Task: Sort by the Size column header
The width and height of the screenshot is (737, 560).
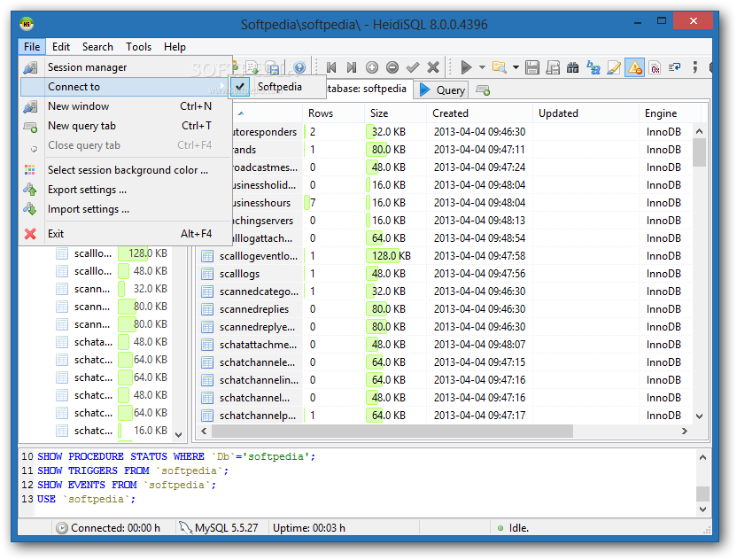Action: coord(395,113)
